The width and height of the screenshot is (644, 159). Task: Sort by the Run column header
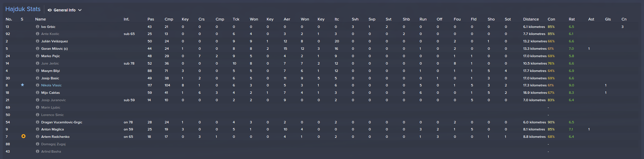point(423,19)
